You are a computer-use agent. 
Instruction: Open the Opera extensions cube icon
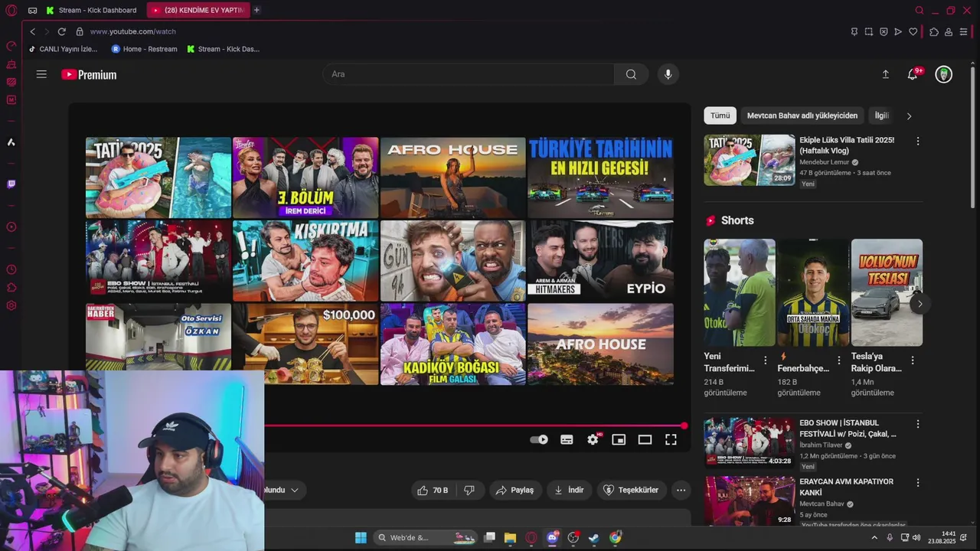934,31
